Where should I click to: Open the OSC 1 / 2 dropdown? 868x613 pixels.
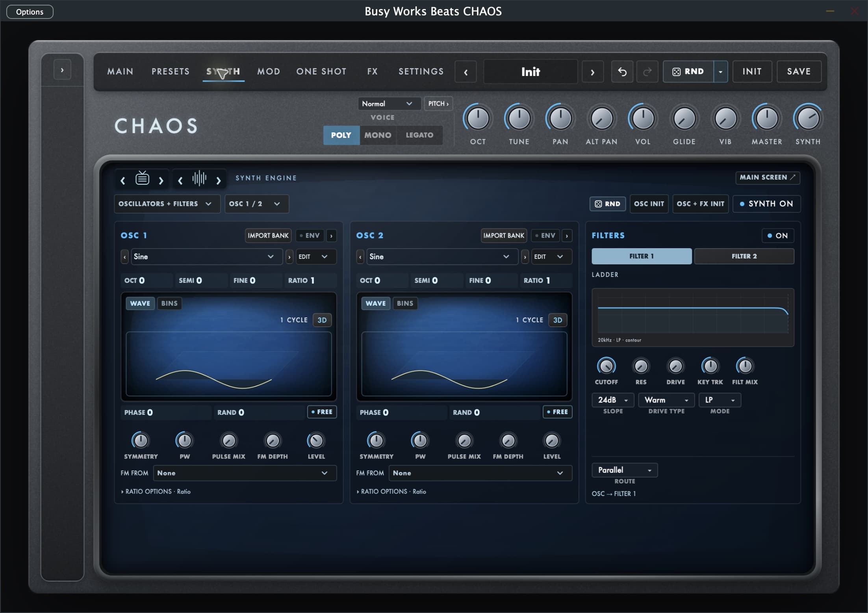[x=257, y=204]
